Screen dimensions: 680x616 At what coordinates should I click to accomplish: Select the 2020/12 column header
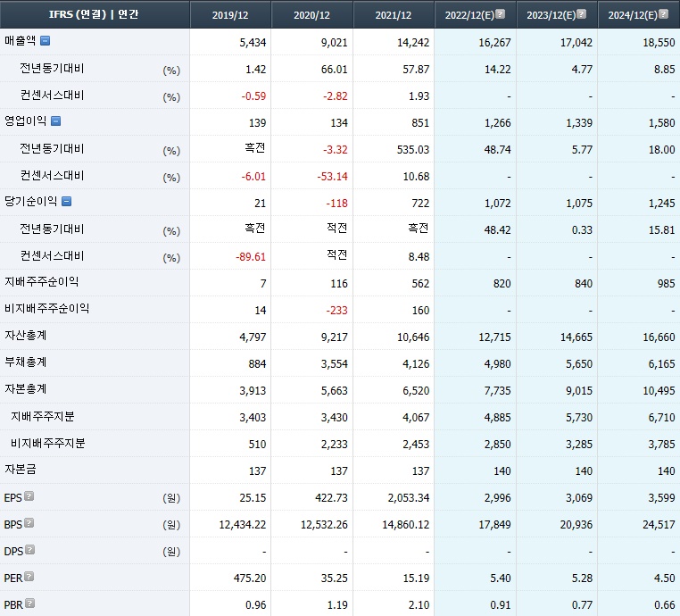(x=311, y=15)
